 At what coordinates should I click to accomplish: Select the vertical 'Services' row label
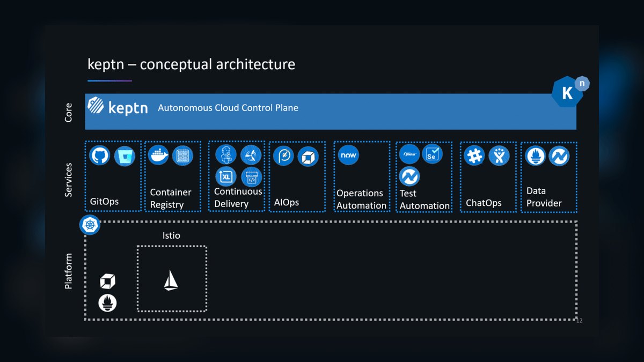[x=68, y=180]
